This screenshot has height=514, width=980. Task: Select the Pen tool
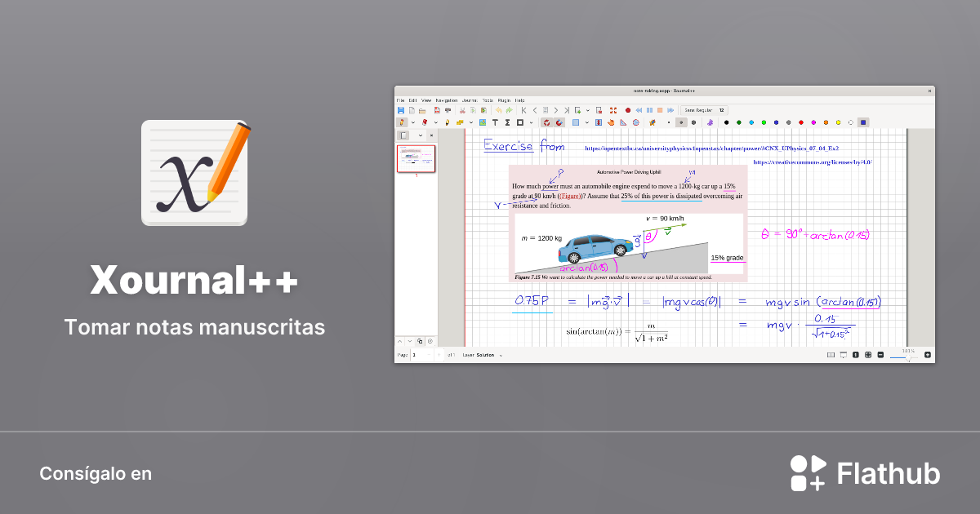pos(402,122)
